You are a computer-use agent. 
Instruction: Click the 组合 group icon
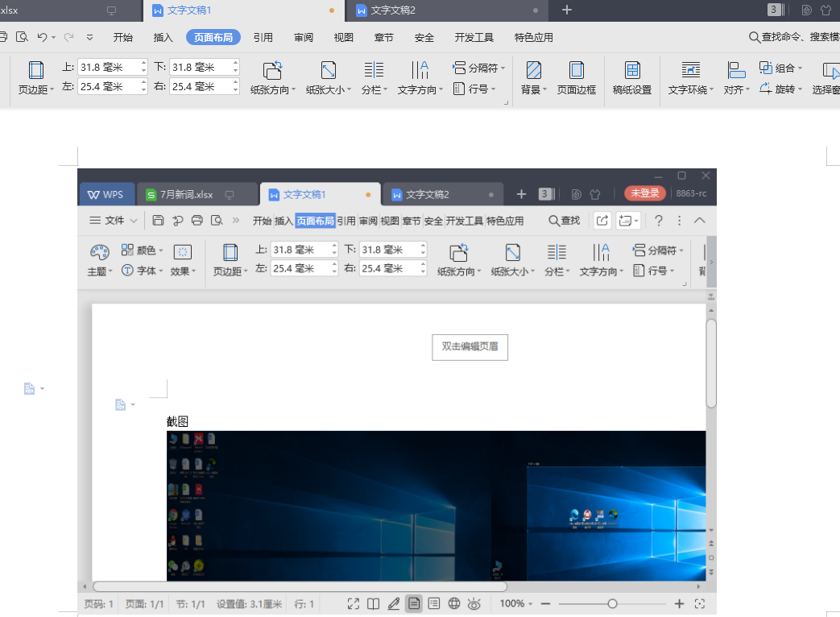(766, 68)
